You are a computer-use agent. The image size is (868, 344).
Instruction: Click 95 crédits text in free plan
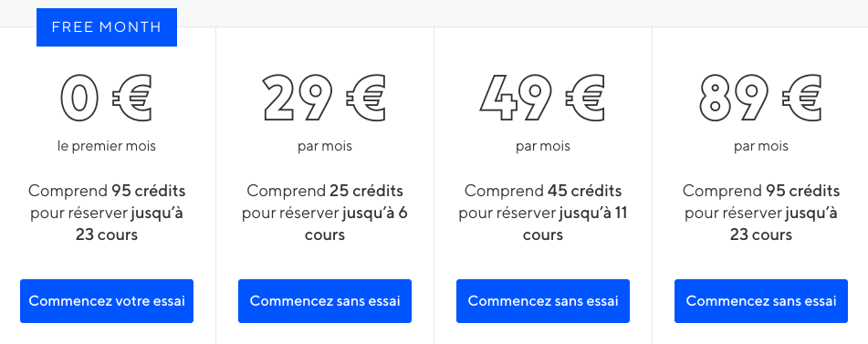(149, 192)
